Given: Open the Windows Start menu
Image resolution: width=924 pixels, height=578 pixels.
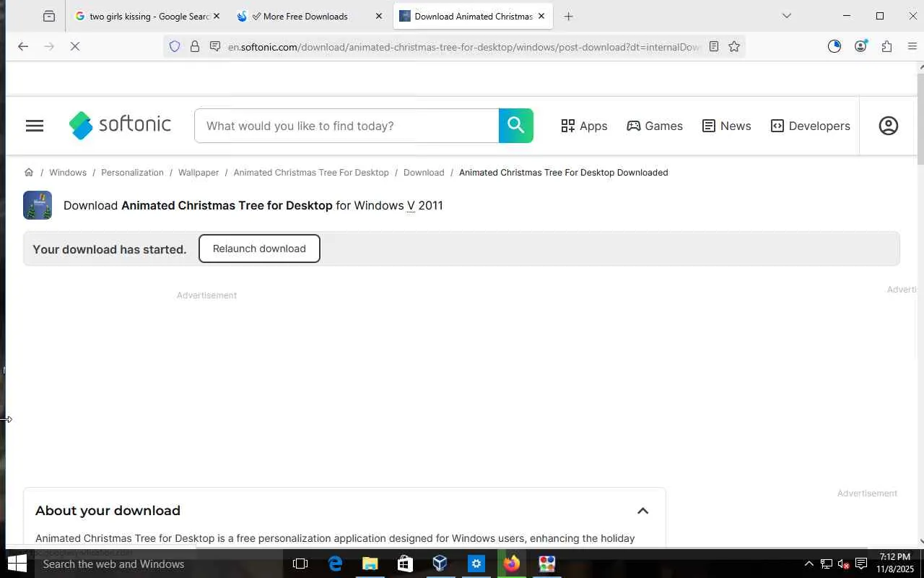Looking at the screenshot, I should (x=17, y=564).
